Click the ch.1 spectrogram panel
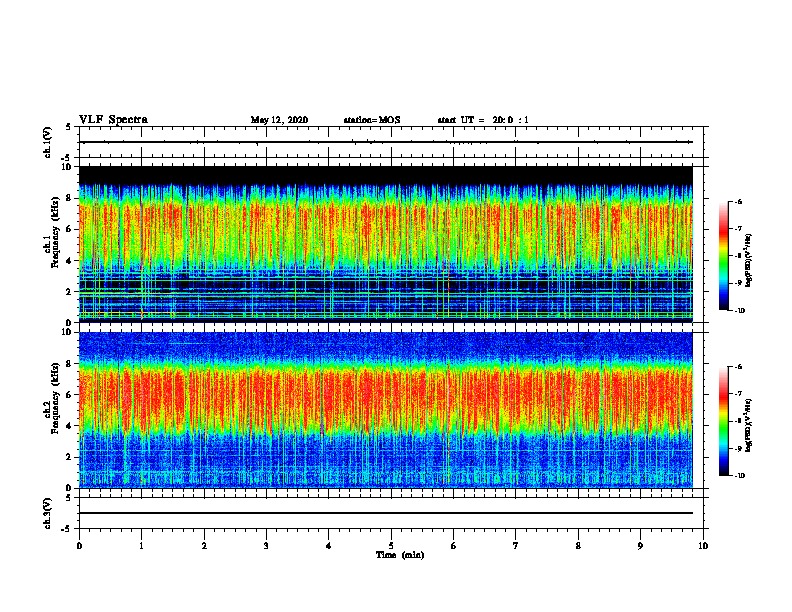The width and height of the screenshot is (792, 612). coord(386,244)
